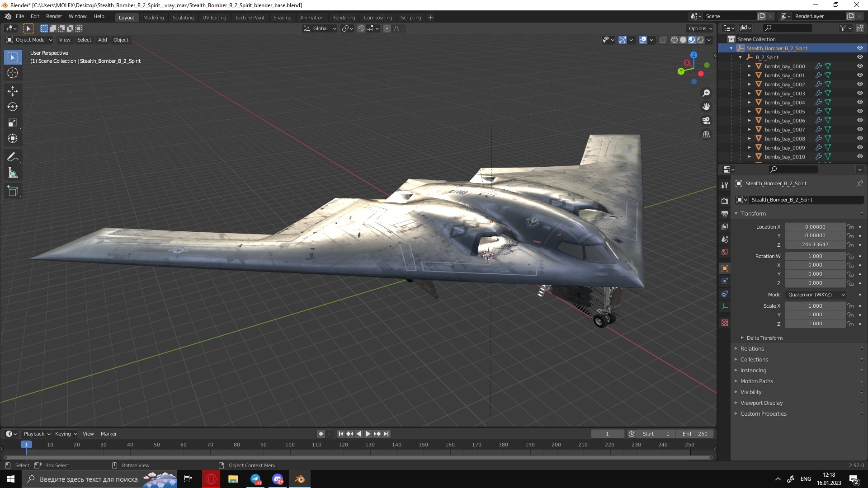Image resolution: width=868 pixels, height=488 pixels.
Task: Open the File menu
Action: tap(20, 16)
